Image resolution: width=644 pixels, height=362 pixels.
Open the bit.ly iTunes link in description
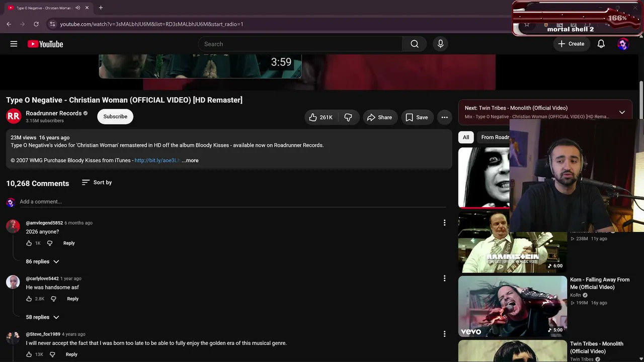[x=157, y=160]
